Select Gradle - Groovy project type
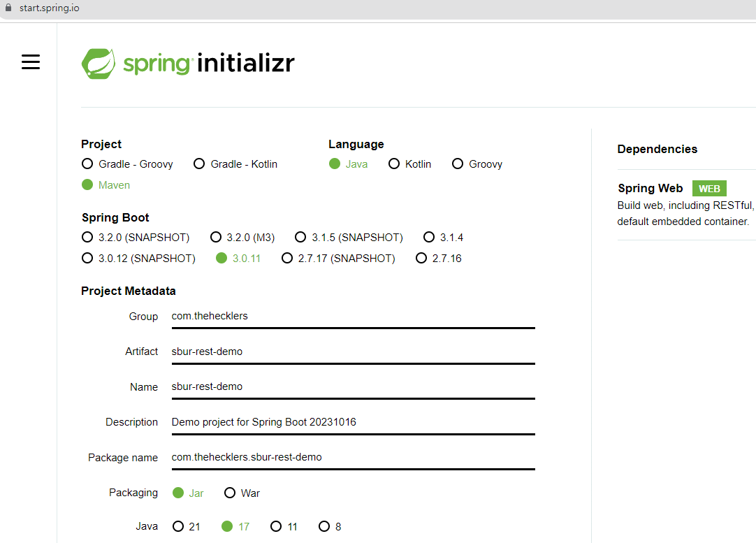756x543 pixels. point(127,164)
